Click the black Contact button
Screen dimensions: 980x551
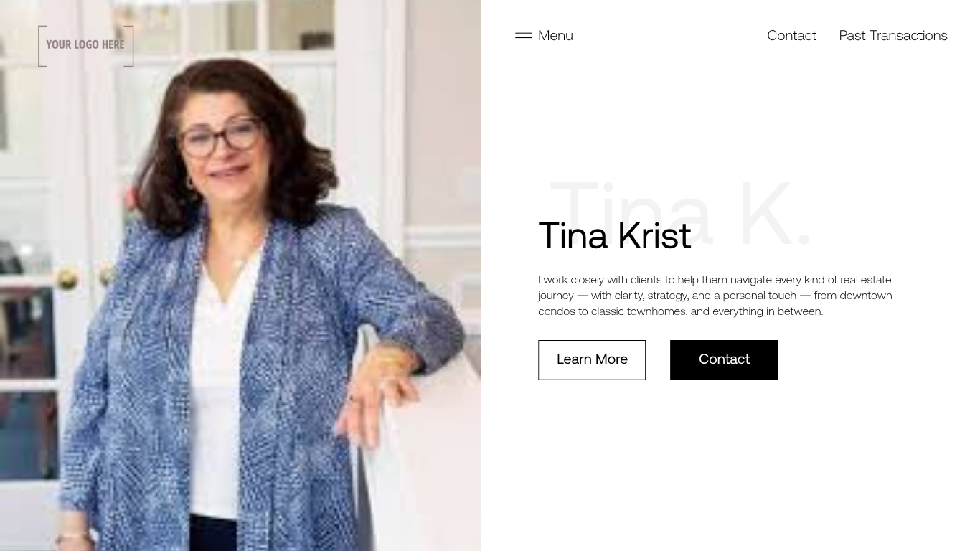click(x=724, y=359)
